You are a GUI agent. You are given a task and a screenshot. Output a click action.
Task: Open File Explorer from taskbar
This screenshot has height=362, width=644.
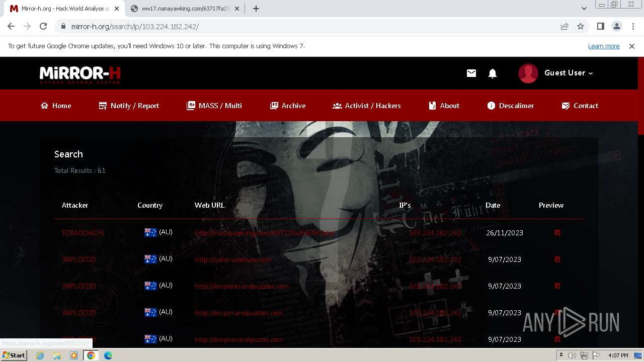tap(57, 355)
